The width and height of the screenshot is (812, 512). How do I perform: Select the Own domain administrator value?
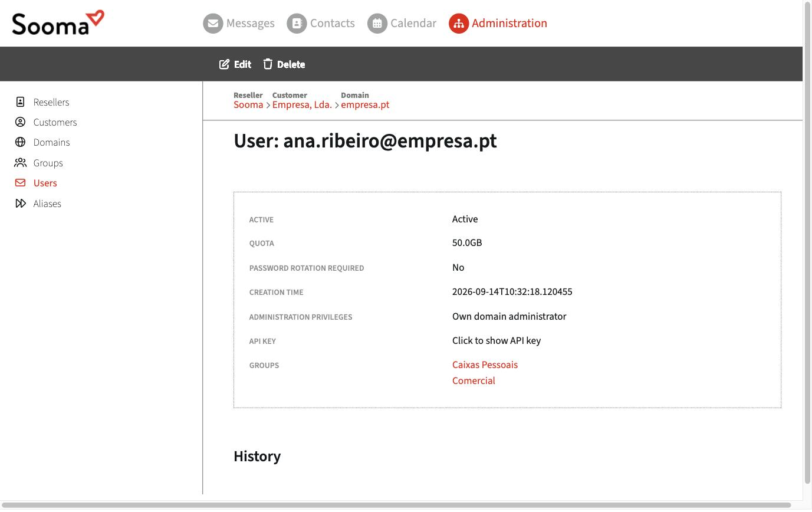click(x=509, y=316)
